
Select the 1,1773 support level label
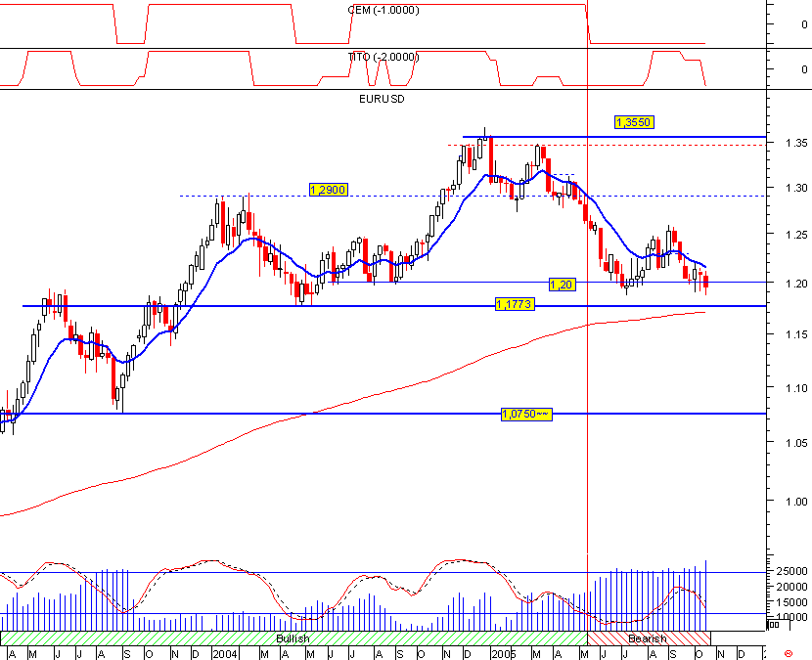515,304
